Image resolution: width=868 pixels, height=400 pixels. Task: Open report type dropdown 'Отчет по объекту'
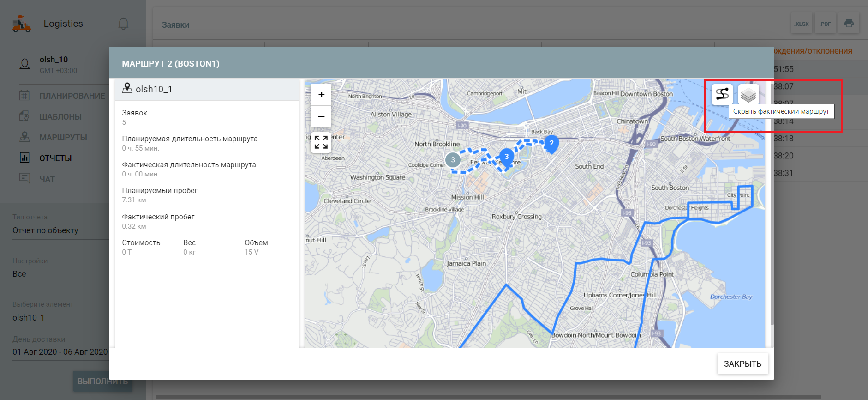click(60, 230)
